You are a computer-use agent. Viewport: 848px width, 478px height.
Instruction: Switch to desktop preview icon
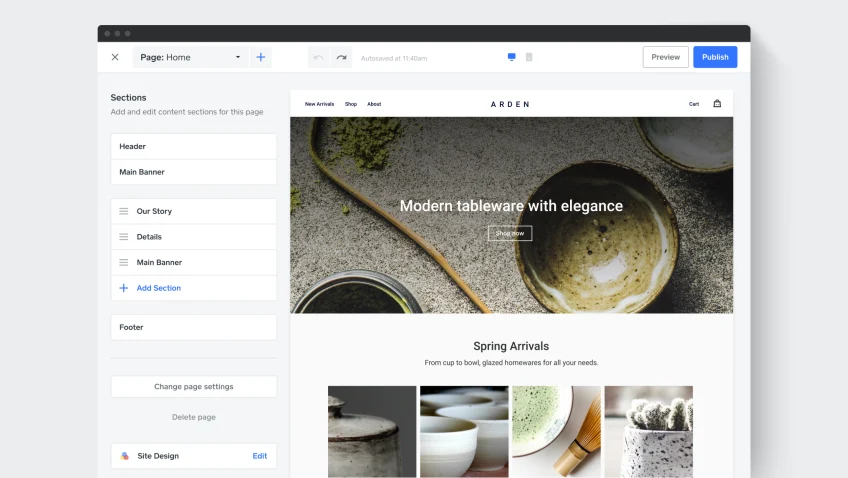coord(512,57)
